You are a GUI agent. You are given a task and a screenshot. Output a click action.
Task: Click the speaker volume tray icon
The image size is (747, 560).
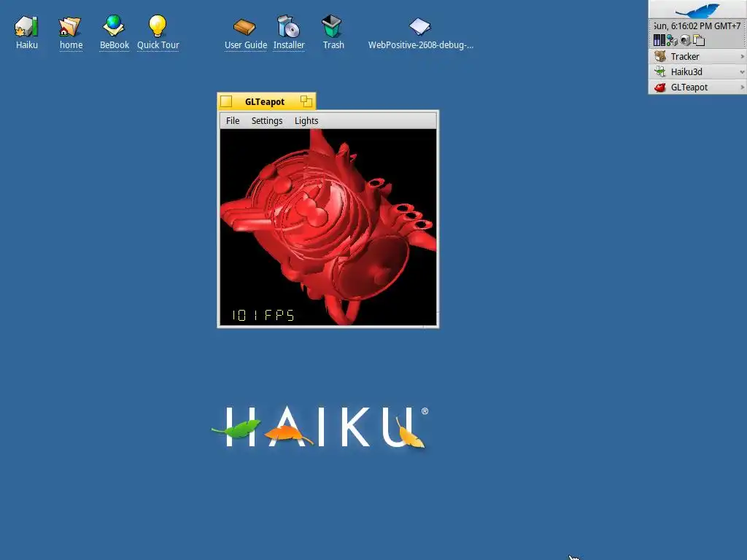click(686, 41)
